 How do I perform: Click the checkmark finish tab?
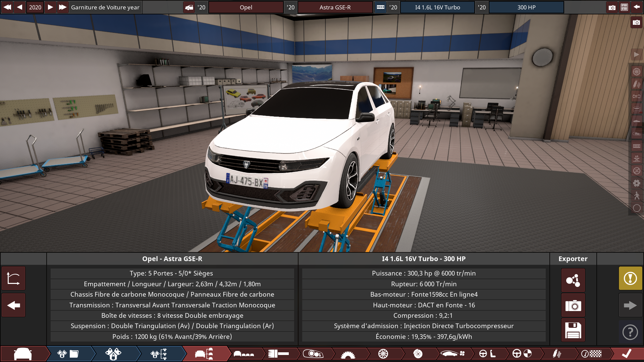627,354
